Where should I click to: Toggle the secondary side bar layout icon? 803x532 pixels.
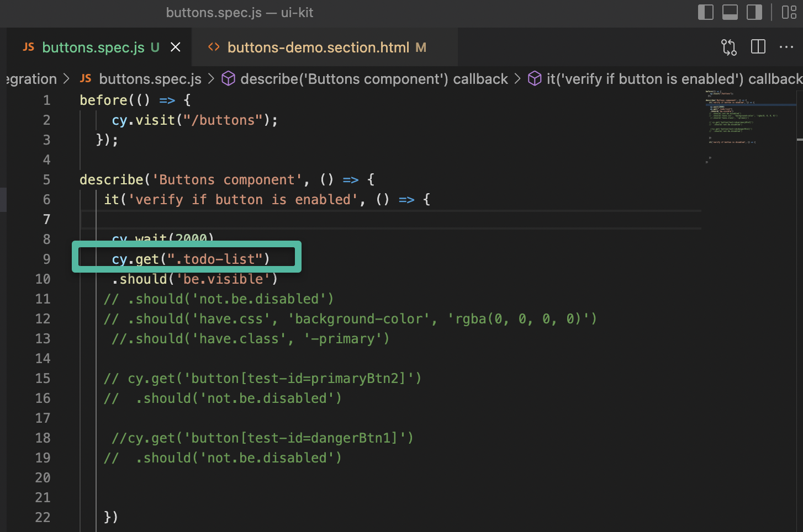pos(754,12)
